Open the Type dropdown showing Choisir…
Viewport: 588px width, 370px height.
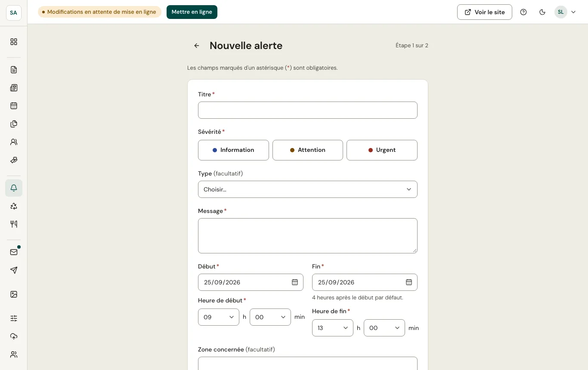(308, 189)
